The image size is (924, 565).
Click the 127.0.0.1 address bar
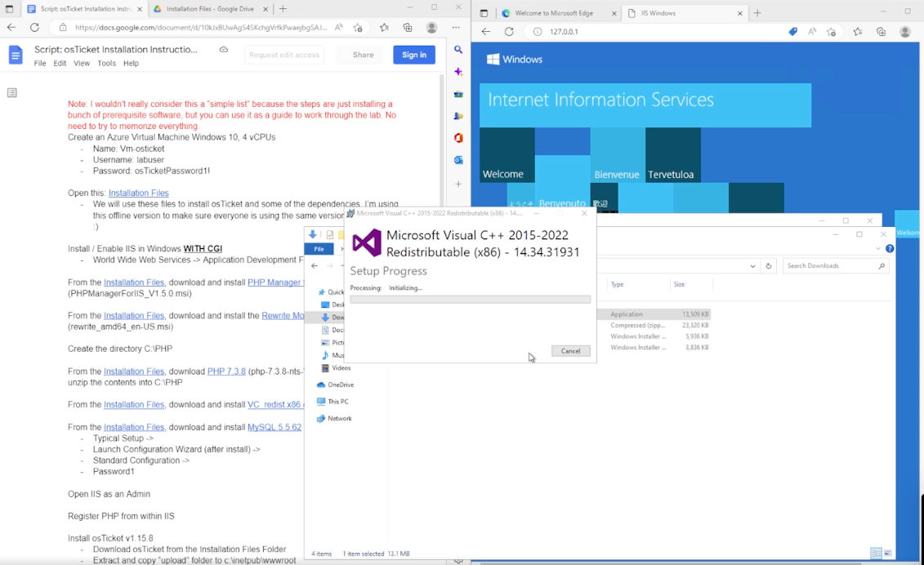[666, 32]
